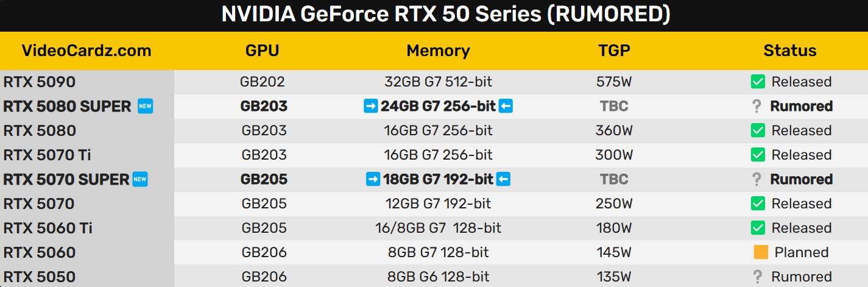
Task: Click the NEW badge beside RTX 5080 SUPER
Action: point(145,106)
